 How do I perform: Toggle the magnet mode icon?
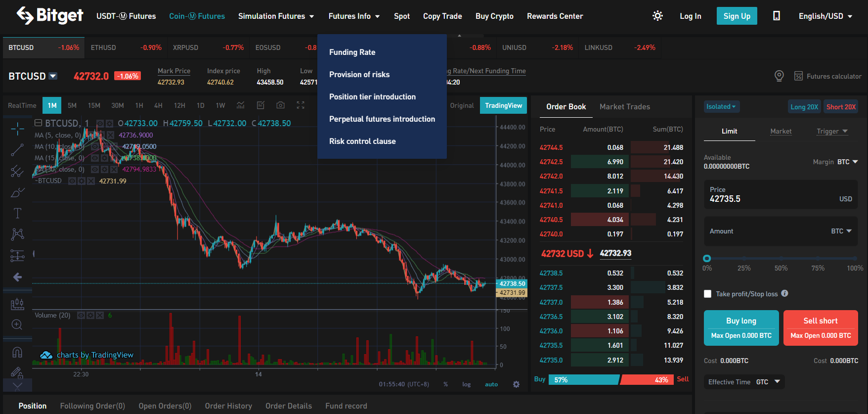click(x=17, y=352)
